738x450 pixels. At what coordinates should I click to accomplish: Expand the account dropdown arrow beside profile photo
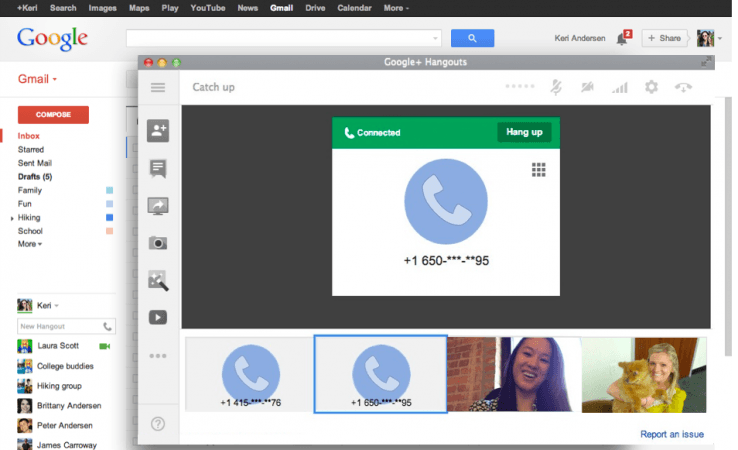point(720,38)
